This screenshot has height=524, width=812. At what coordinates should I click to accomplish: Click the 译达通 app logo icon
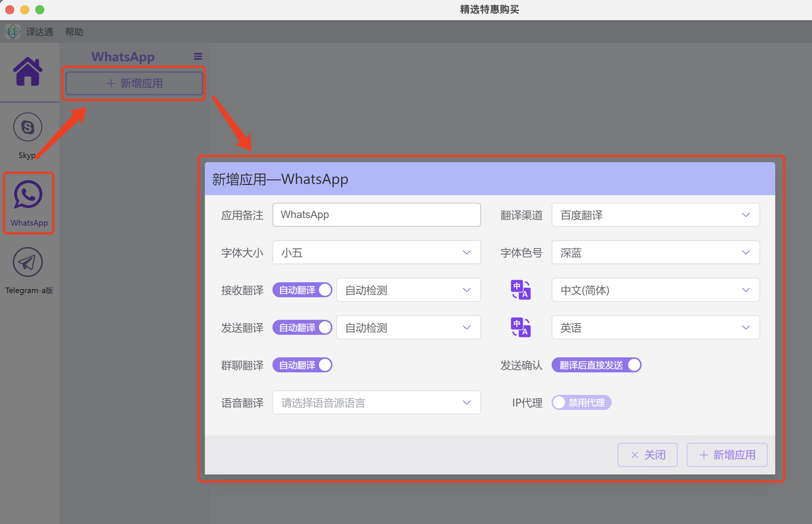pyautogui.click(x=13, y=32)
